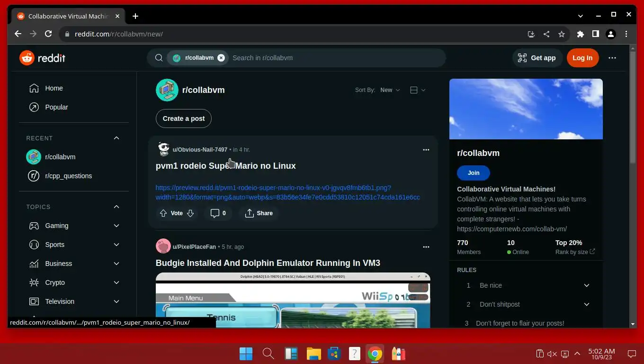Share the pvm1 rodeio post
644x364 pixels.
(x=259, y=213)
